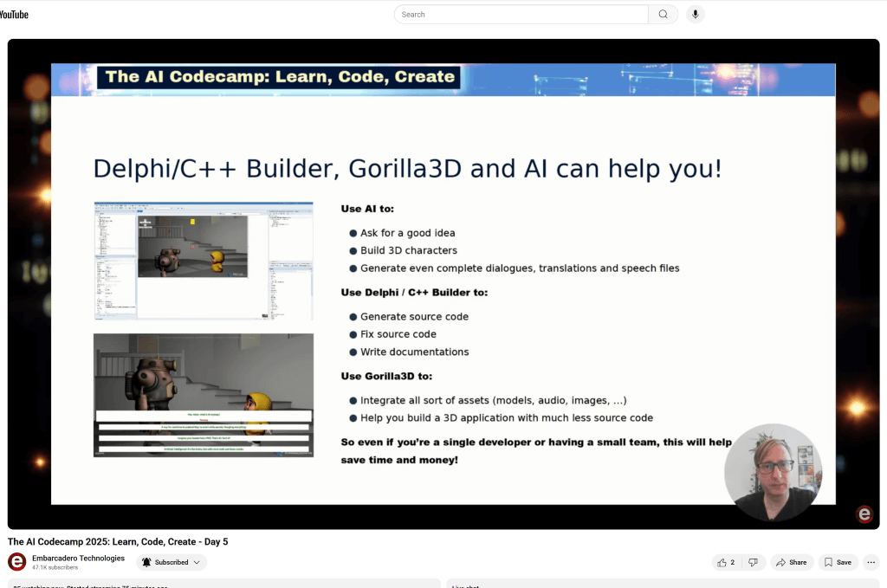Click the 3D robot scene image

point(204,395)
